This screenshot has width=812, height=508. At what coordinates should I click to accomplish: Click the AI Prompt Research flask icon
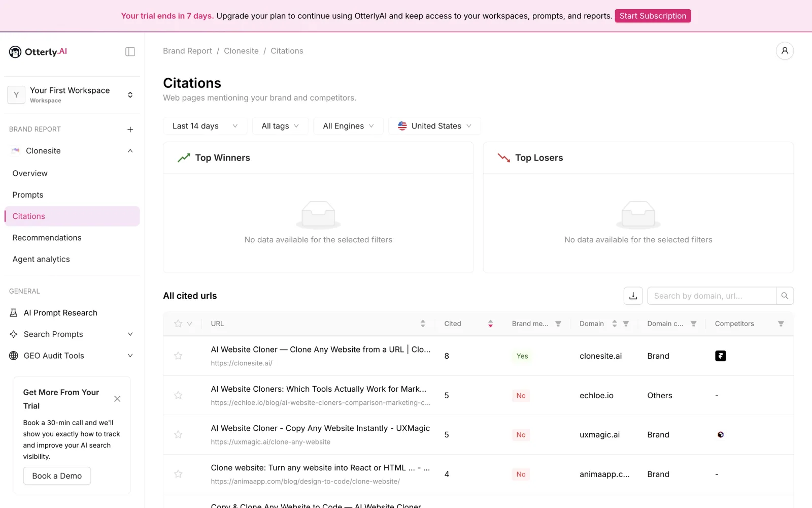click(x=14, y=313)
